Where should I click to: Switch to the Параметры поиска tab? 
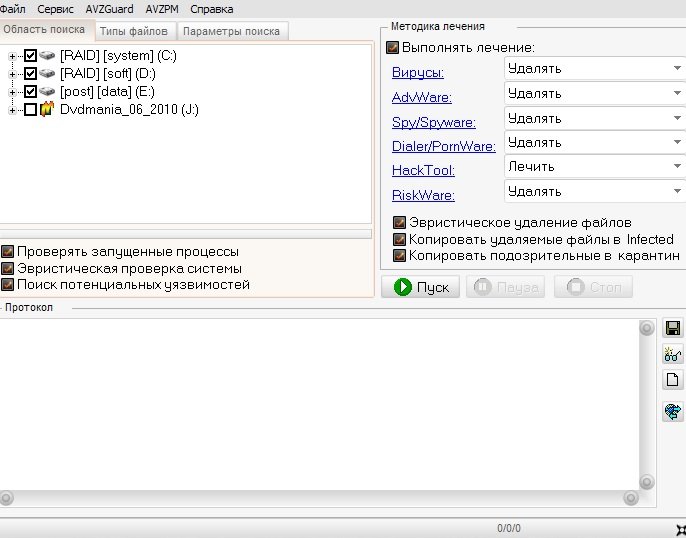coord(231,31)
